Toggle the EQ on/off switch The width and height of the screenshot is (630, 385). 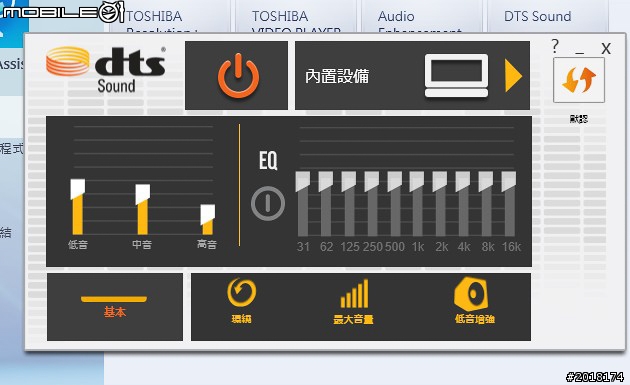point(268,203)
